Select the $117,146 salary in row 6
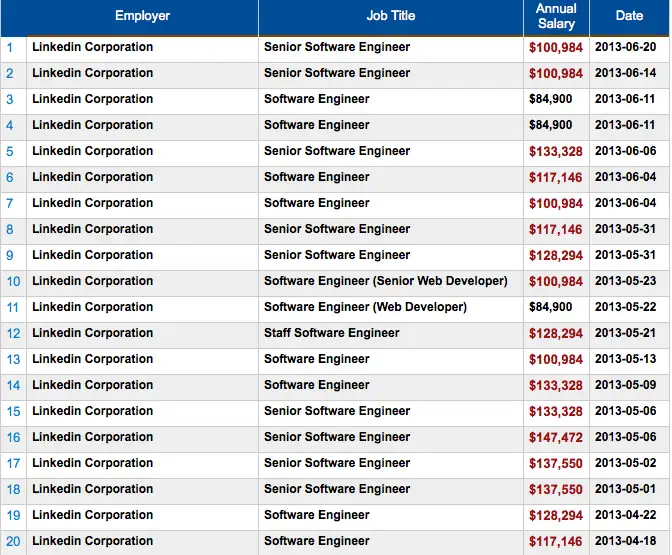Image resolution: width=672 pixels, height=555 pixels. click(556, 177)
